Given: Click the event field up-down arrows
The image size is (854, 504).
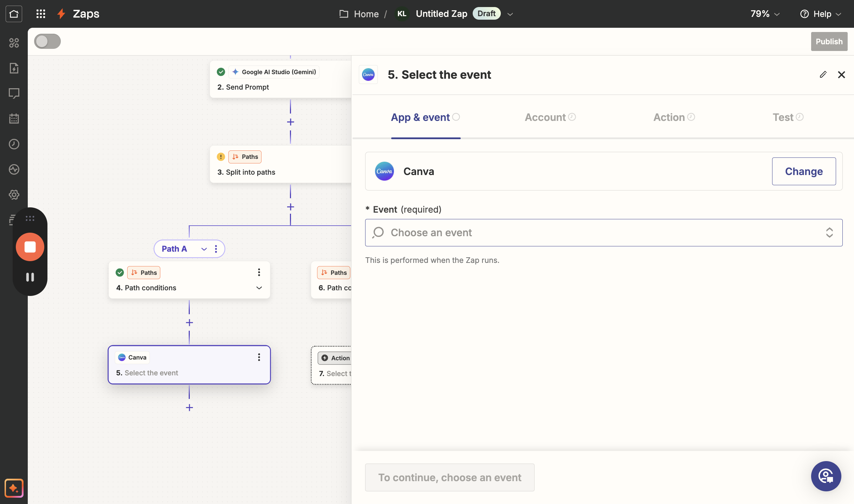Looking at the screenshot, I should pos(829,233).
